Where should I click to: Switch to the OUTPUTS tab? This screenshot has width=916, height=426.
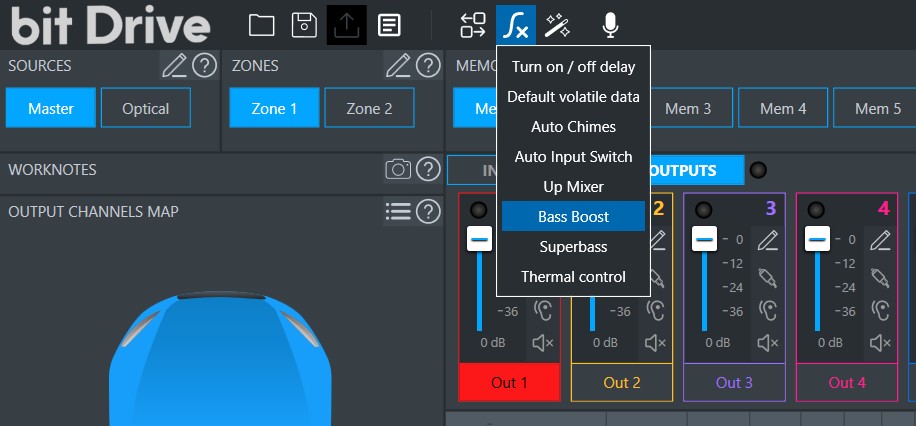pos(697,170)
